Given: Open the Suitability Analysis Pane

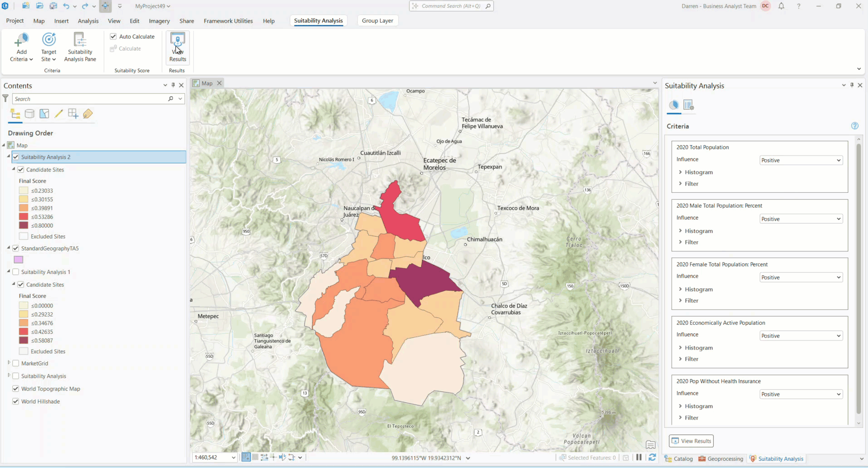Looking at the screenshot, I should (80, 40).
